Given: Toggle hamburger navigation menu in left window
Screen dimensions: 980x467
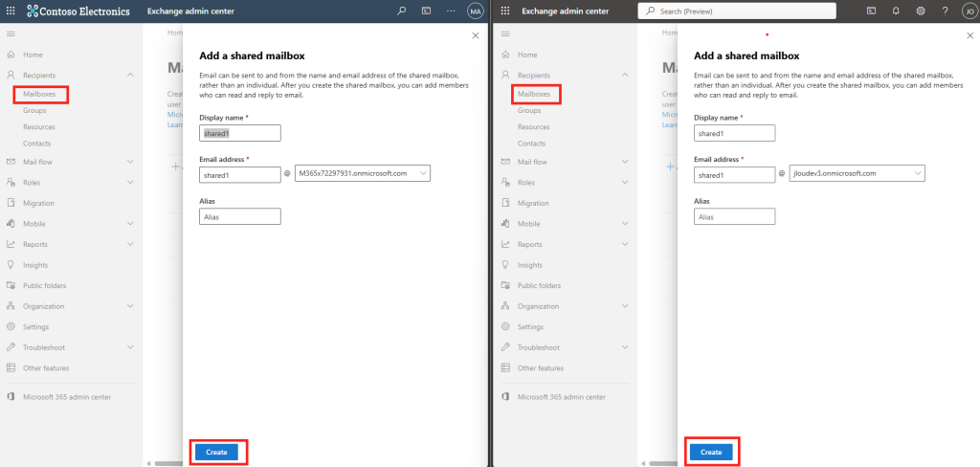Looking at the screenshot, I should [x=11, y=33].
